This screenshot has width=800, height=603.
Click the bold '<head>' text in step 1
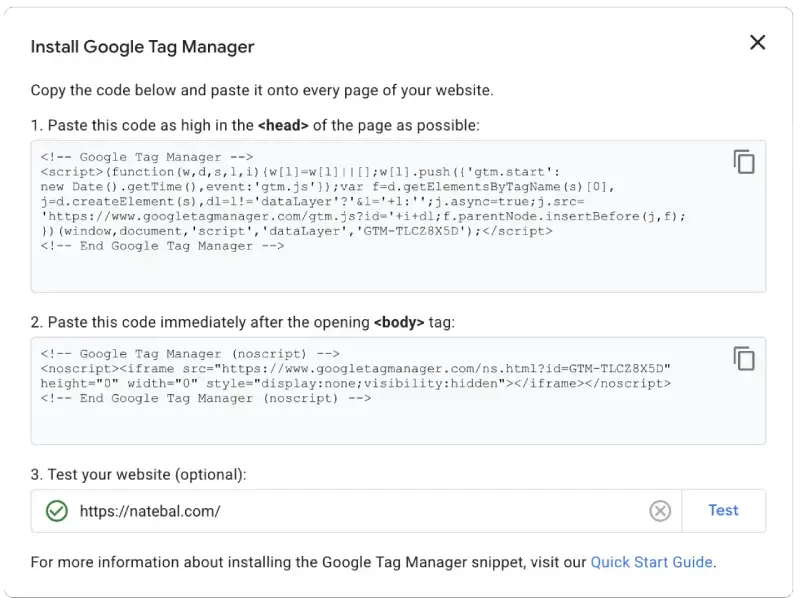pos(283,125)
